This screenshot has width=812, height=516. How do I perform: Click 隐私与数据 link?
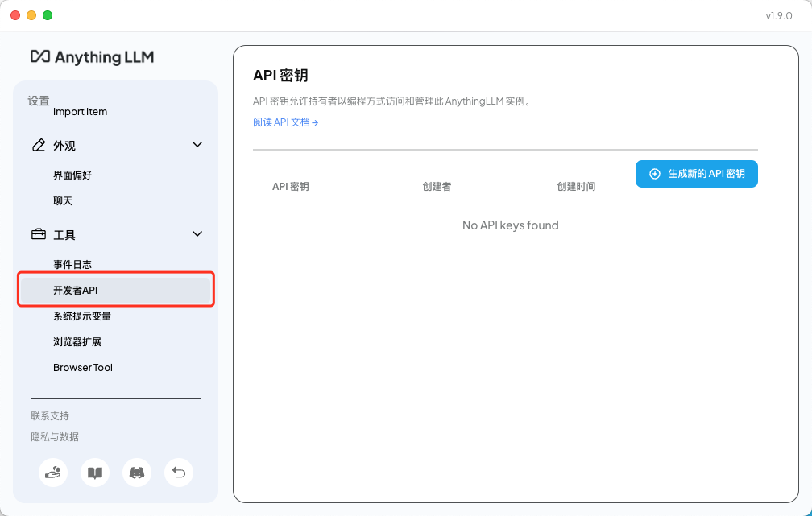(55, 437)
